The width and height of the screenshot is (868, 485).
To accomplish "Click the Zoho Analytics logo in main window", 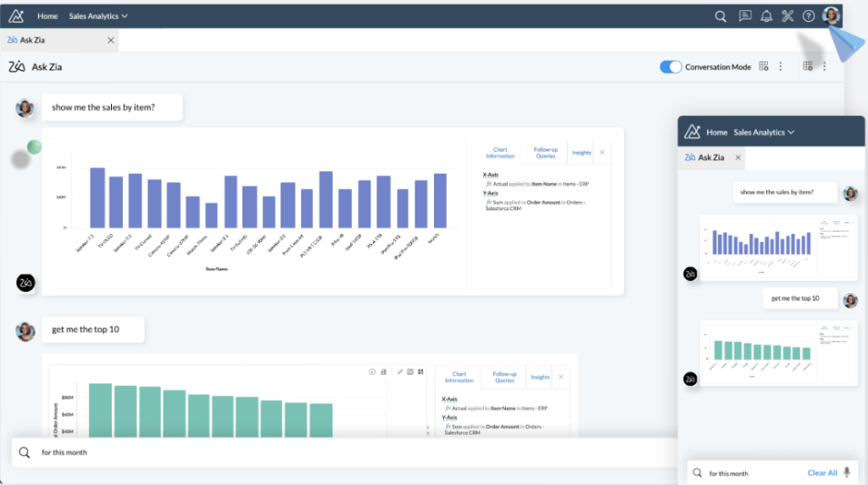I will click(16, 16).
